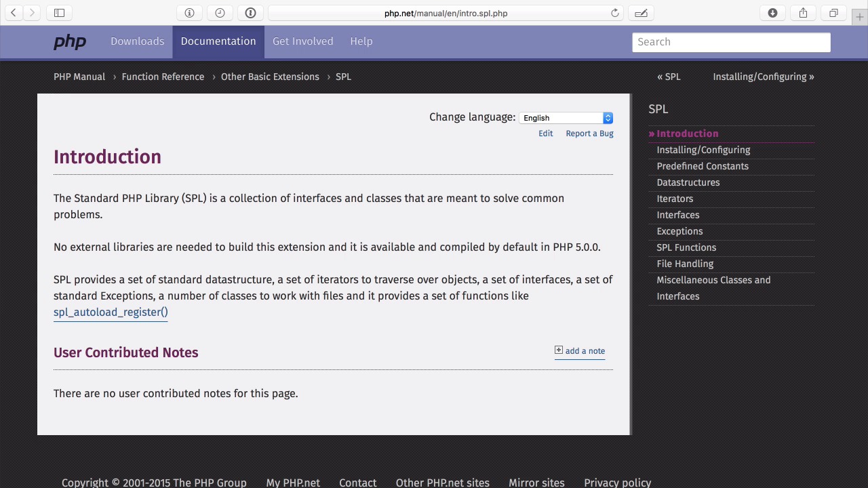Go to the PHP Manual breadcrumb

click(79, 77)
